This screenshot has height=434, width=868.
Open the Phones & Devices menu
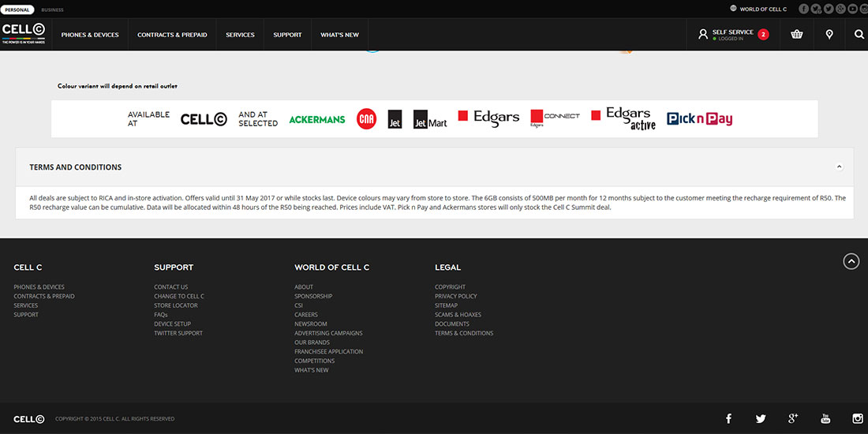click(x=90, y=35)
